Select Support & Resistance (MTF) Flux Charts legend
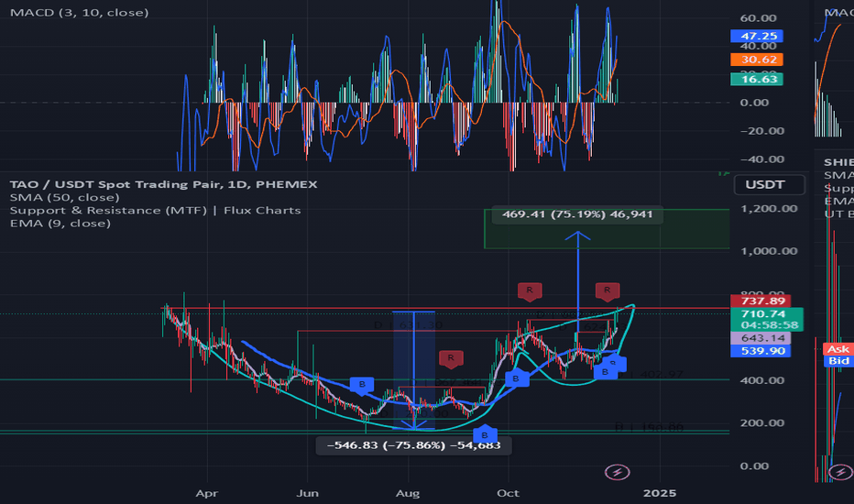The width and height of the screenshot is (854, 504). click(155, 211)
